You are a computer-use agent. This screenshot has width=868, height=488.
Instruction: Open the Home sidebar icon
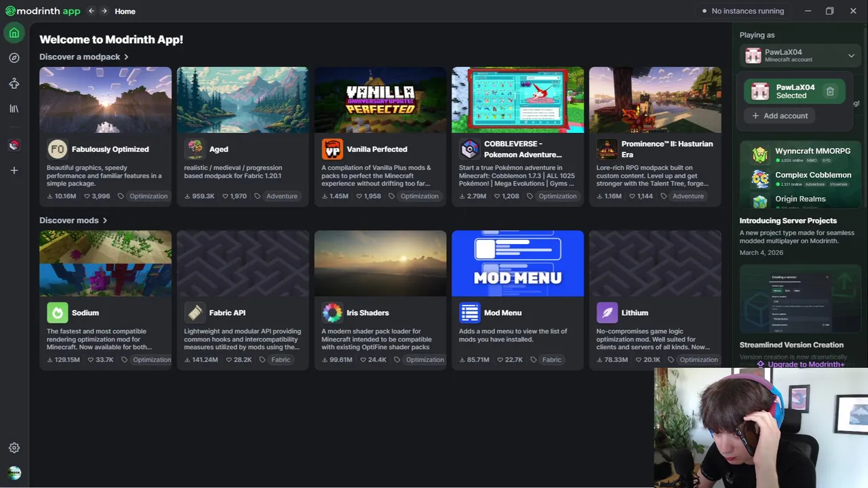(14, 33)
